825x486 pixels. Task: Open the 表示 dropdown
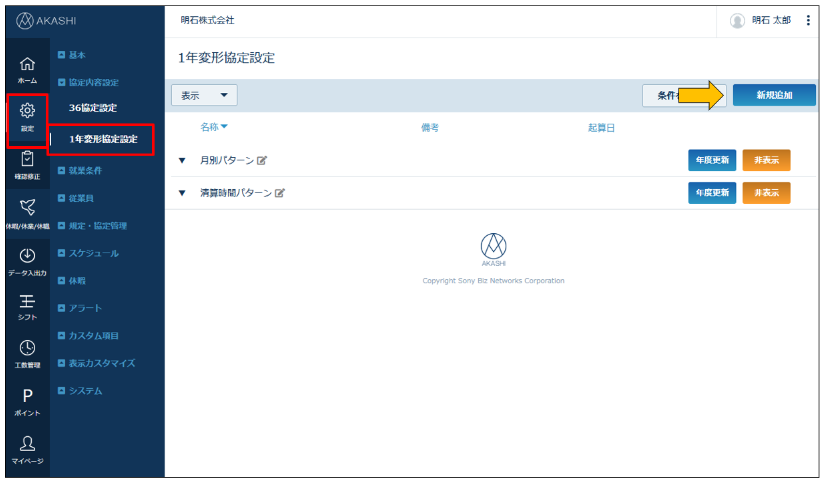pos(204,95)
